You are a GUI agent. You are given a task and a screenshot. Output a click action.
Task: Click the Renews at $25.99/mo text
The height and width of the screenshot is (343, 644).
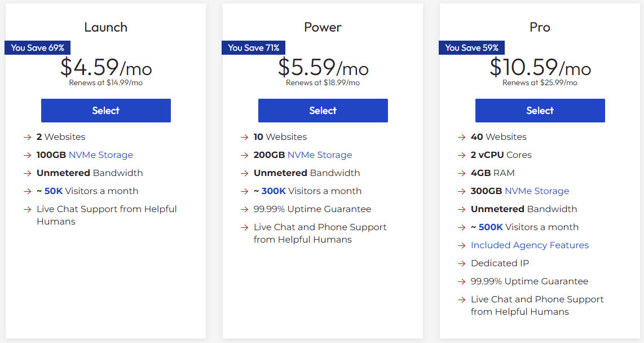coord(540,82)
